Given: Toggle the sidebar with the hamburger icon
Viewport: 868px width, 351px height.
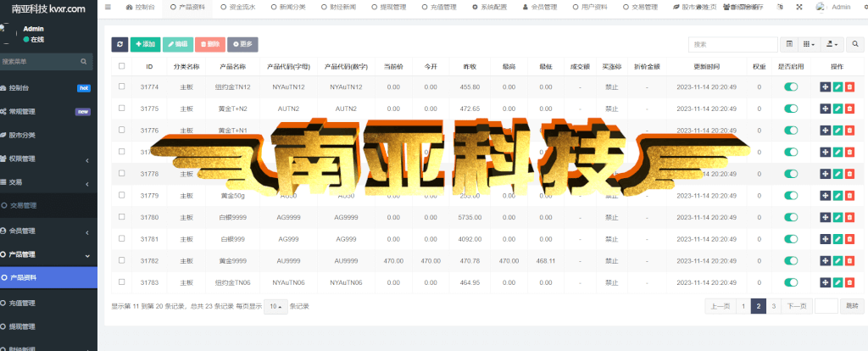Looking at the screenshot, I should click(108, 7).
